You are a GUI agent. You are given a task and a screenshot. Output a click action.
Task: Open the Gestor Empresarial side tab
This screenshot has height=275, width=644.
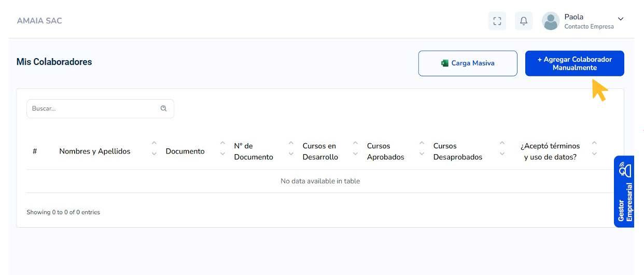pyautogui.click(x=624, y=191)
